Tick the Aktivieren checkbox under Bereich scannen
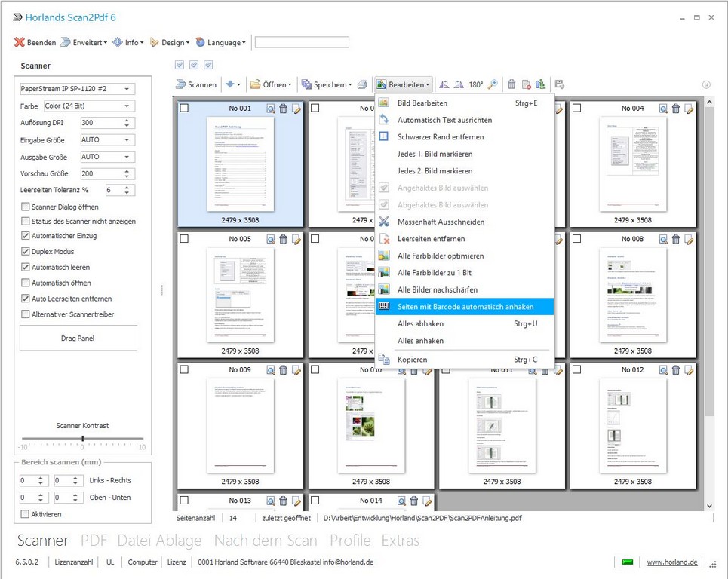728x579 pixels. tap(25, 514)
